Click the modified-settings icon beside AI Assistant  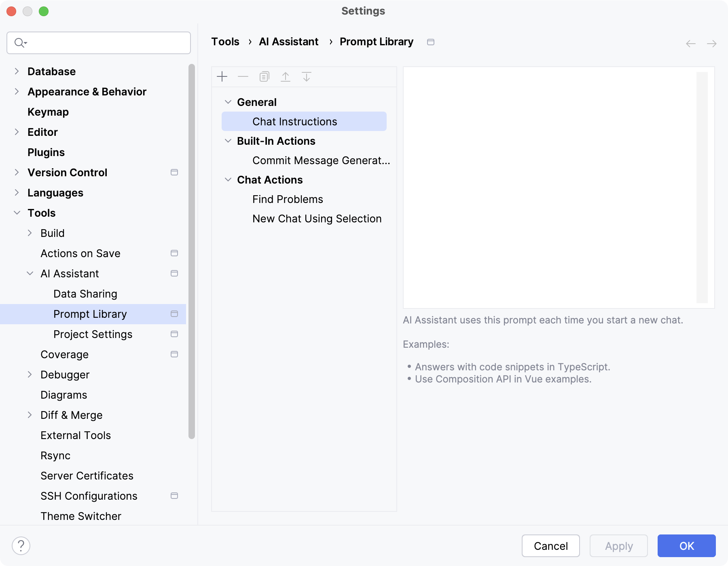(174, 273)
